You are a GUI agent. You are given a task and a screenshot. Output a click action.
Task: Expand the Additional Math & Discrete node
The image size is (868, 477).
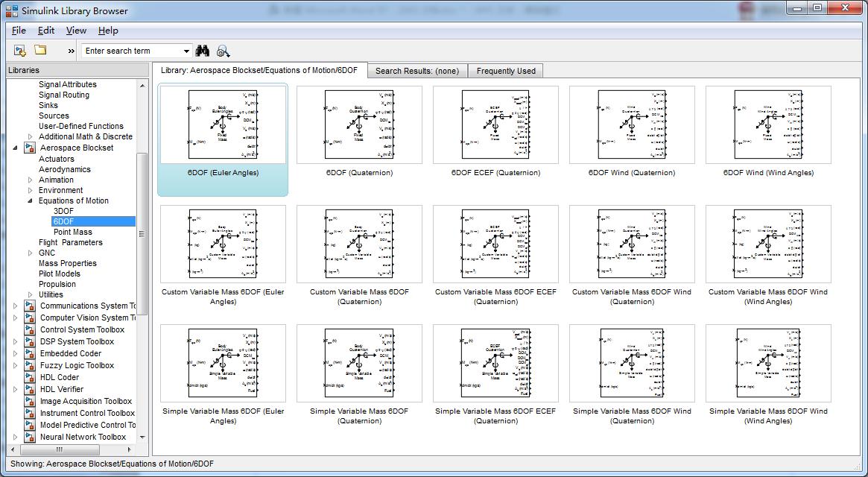pos(31,136)
